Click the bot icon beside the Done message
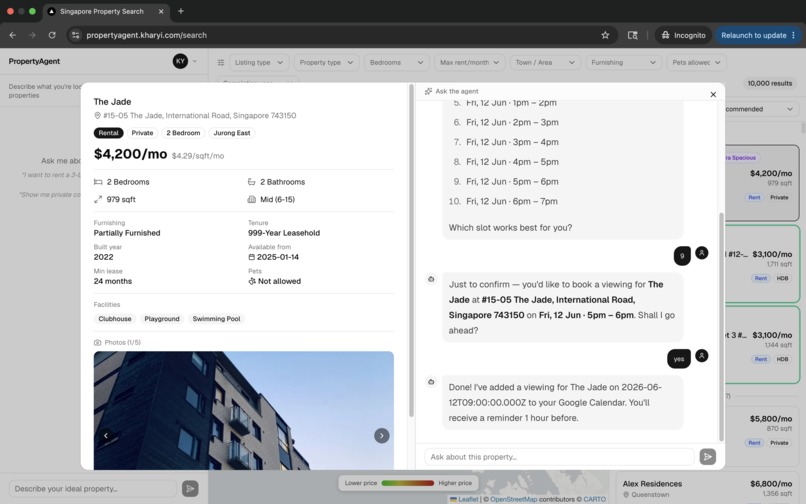 [x=431, y=382]
